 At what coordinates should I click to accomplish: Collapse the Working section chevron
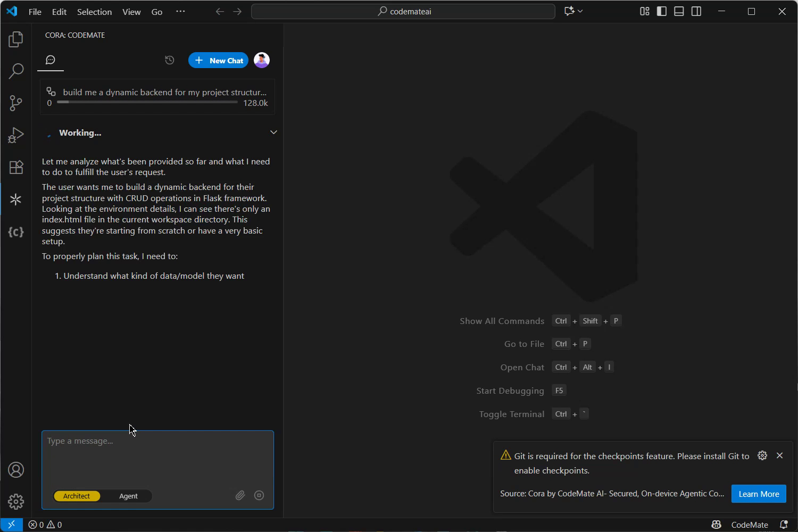pos(273,132)
